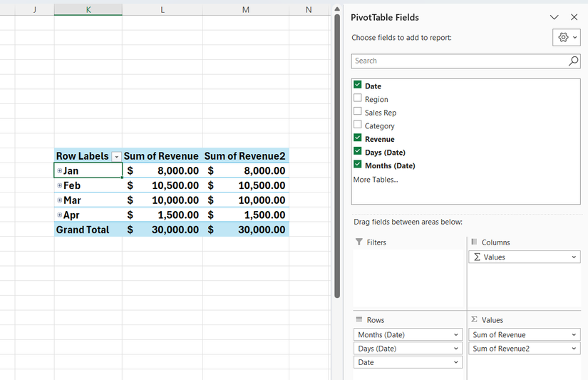Expand the Jan row group

pyautogui.click(x=60, y=171)
